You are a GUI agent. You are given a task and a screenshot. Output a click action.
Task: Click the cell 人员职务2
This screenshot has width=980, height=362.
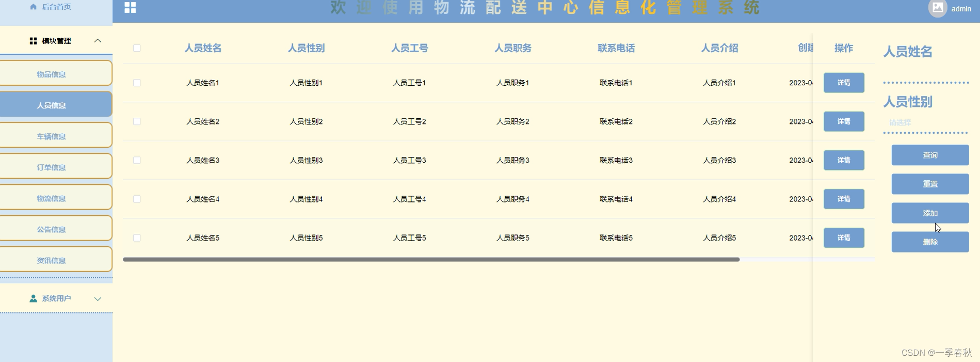point(512,121)
